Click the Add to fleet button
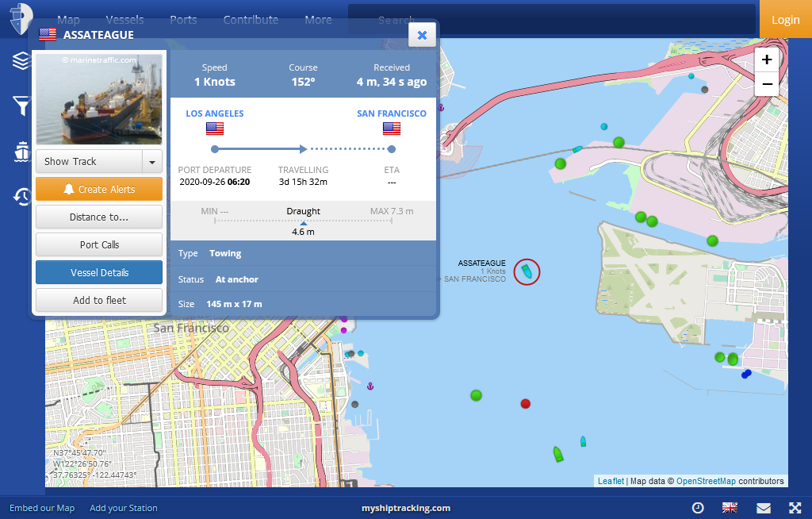The height and width of the screenshot is (519, 812). coord(99,301)
